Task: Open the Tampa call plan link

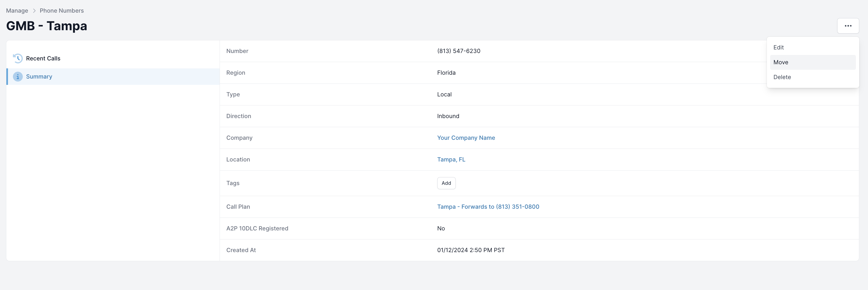Action: [x=488, y=207]
